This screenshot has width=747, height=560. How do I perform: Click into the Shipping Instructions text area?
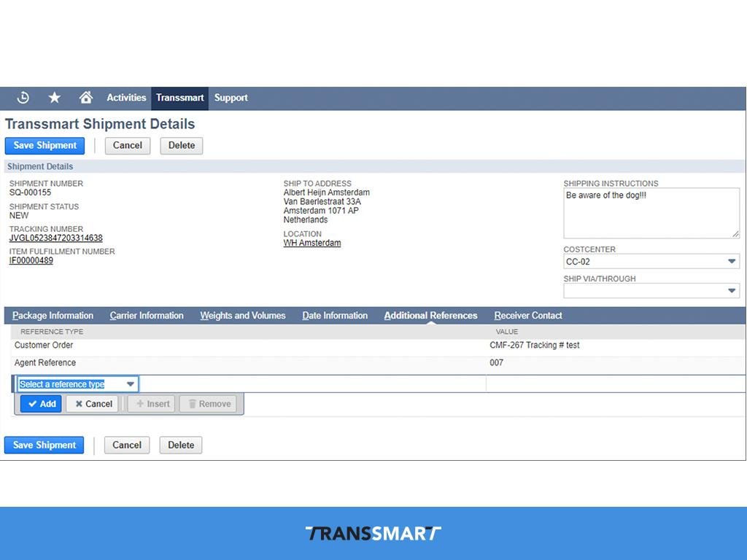[x=651, y=213]
